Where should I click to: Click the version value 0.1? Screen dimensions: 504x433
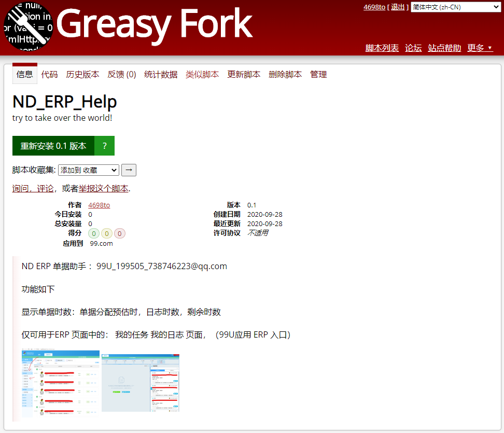click(251, 205)
